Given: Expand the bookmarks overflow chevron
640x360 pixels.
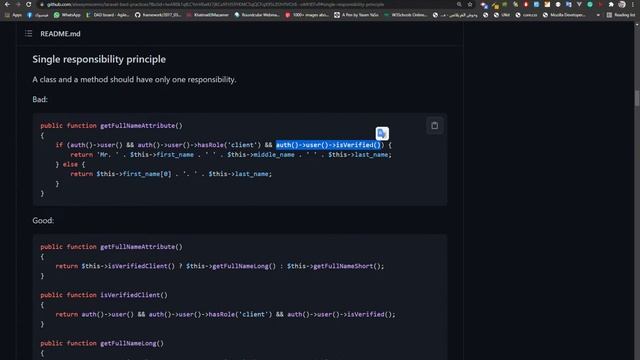Looking at the screenshot, I should tap(598, 15).
